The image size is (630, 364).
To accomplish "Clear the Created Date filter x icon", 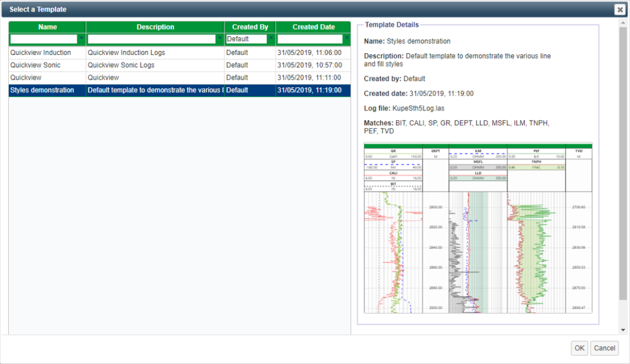I will tap(346, 38).
